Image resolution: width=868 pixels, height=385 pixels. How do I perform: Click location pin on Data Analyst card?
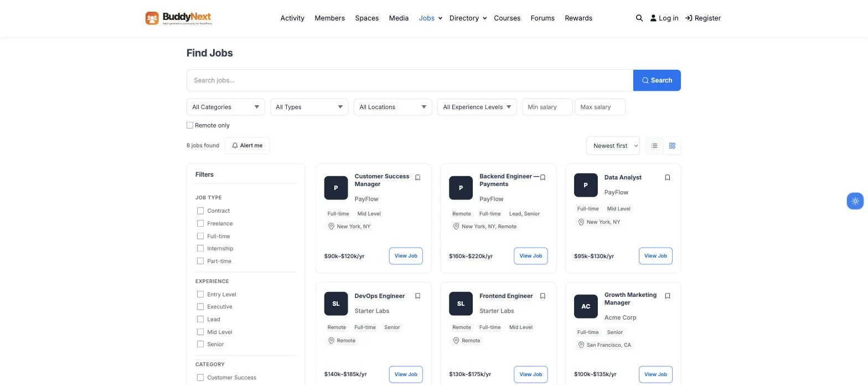tap(581, 222)
